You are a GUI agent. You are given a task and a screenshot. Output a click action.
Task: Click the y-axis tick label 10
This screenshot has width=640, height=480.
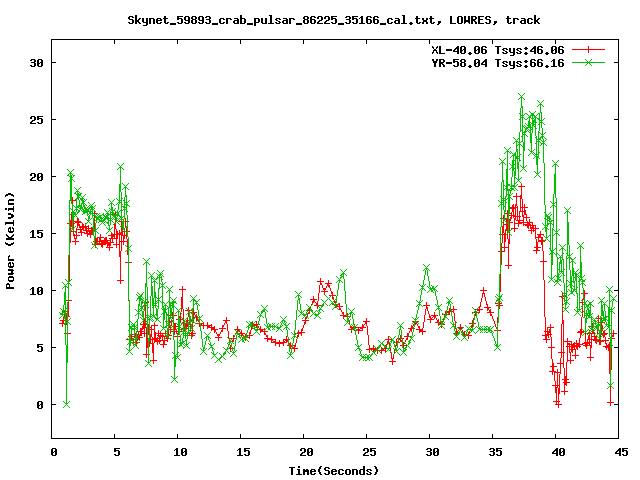36,291
